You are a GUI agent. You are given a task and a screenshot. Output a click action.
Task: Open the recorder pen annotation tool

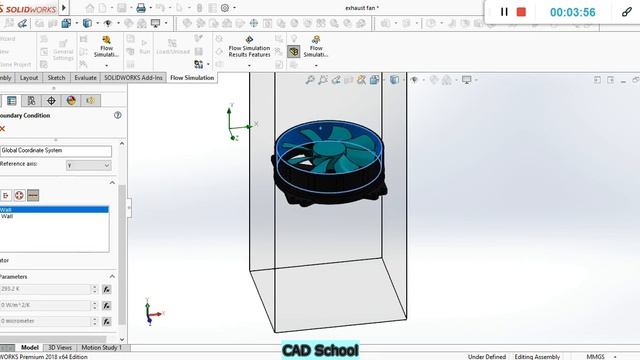[627, 12]
